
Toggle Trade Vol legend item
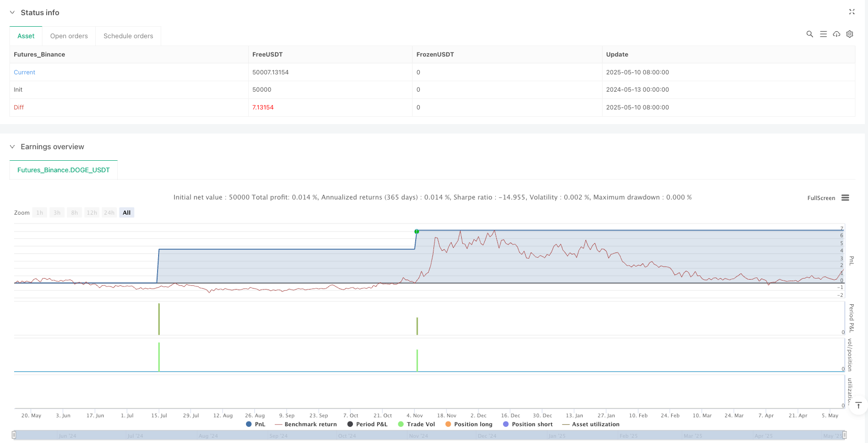416,424
